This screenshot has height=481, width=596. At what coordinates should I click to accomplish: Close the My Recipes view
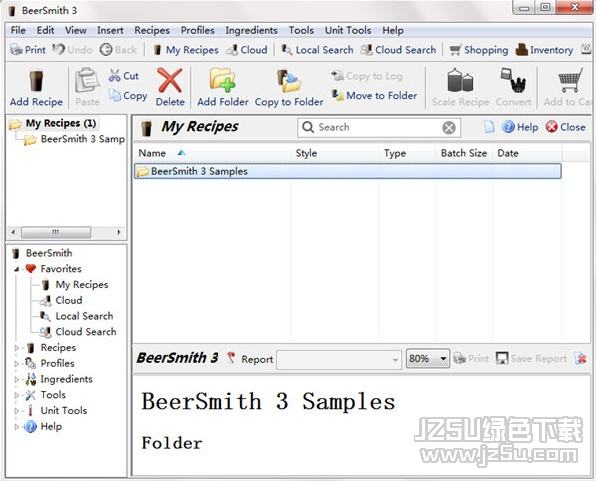coord(565,127)
